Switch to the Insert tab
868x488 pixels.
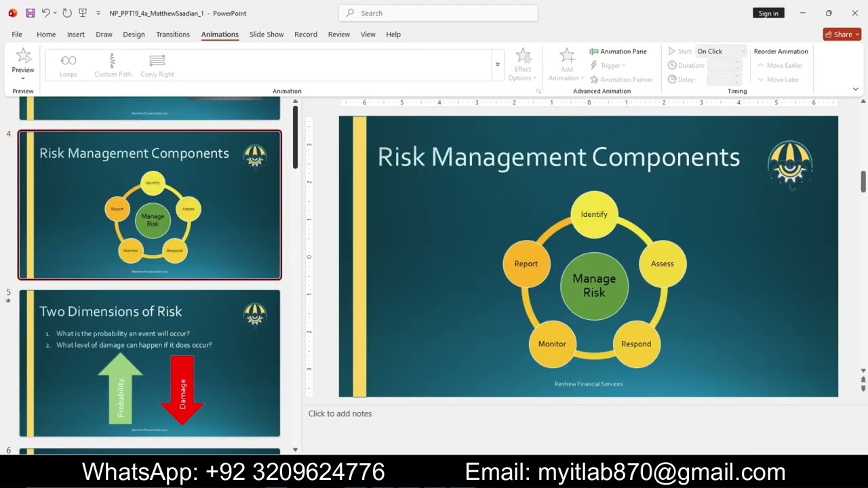tap(76, 34)
